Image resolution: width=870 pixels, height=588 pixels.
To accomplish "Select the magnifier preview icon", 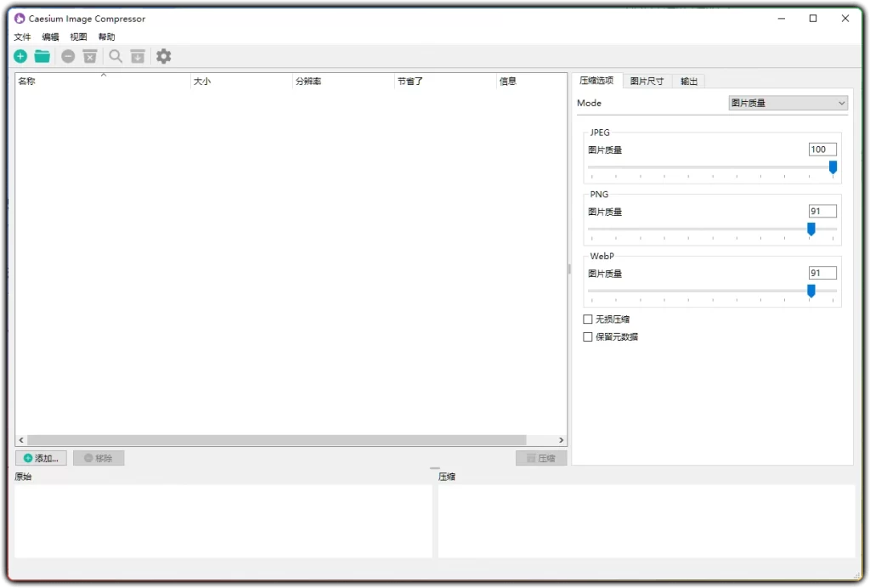I will click(116, 55).
